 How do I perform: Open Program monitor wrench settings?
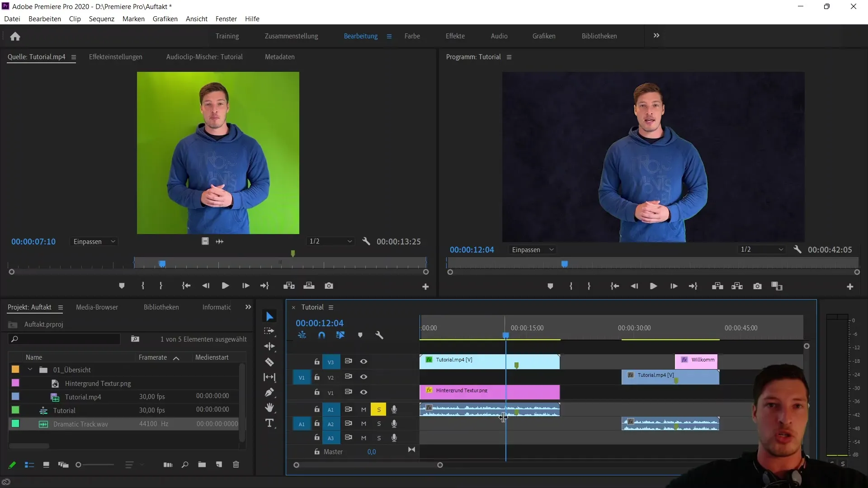[x=797, y=250]
